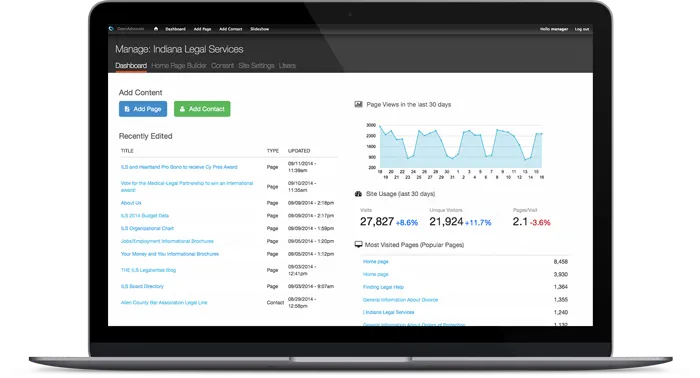700x378 pixels.
Task: Switch to the Content tab
Action: [222, 66]
